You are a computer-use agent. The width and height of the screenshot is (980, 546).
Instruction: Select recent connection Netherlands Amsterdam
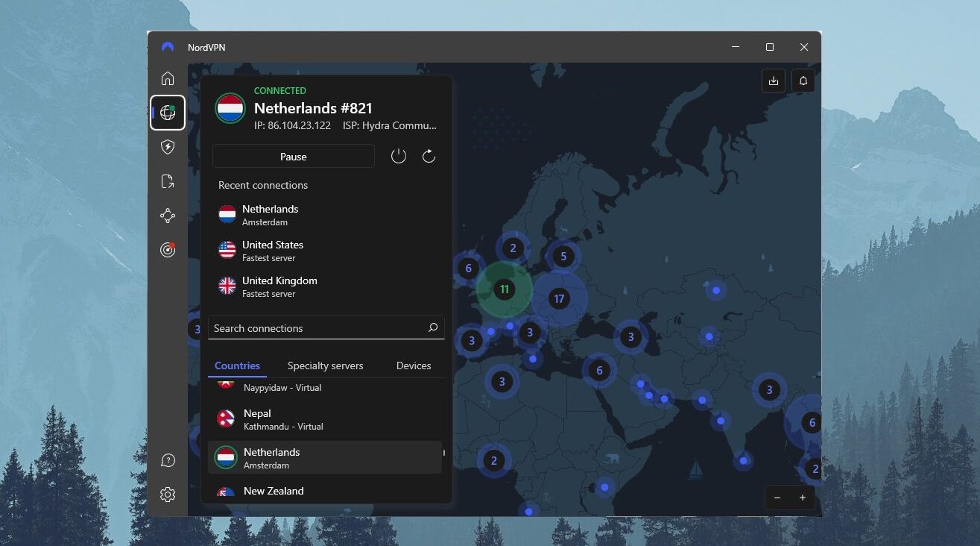point(326,215)
